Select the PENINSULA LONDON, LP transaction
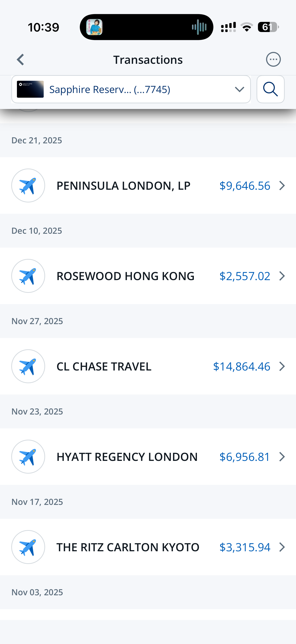 click(x=123, y=186)
